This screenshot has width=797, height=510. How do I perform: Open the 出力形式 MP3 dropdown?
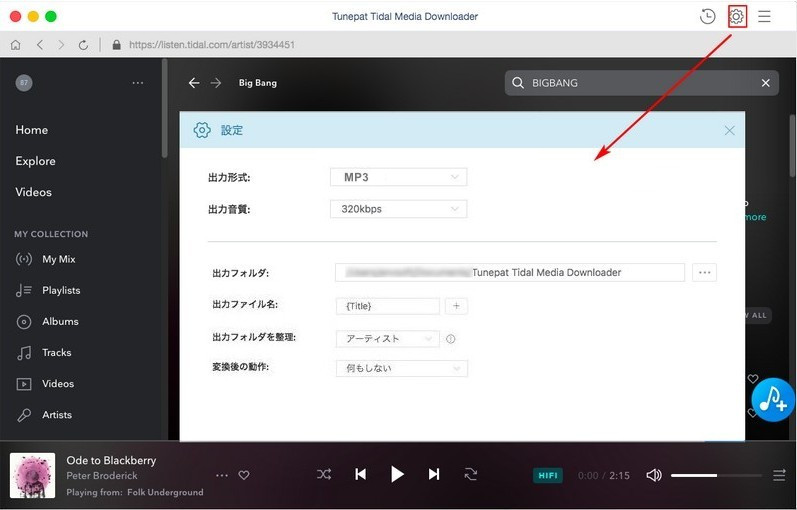[x=398, y=177]
